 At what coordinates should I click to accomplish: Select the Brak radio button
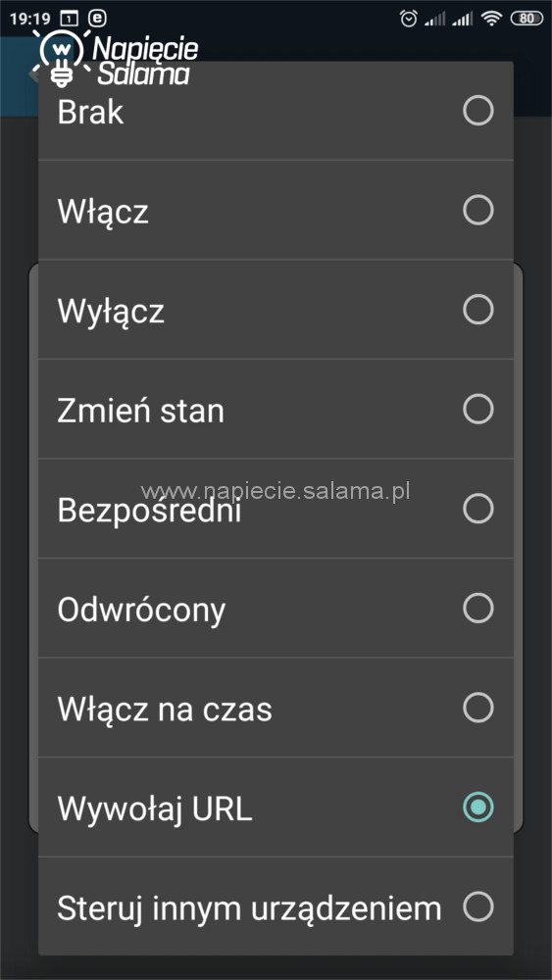point(477,112)
